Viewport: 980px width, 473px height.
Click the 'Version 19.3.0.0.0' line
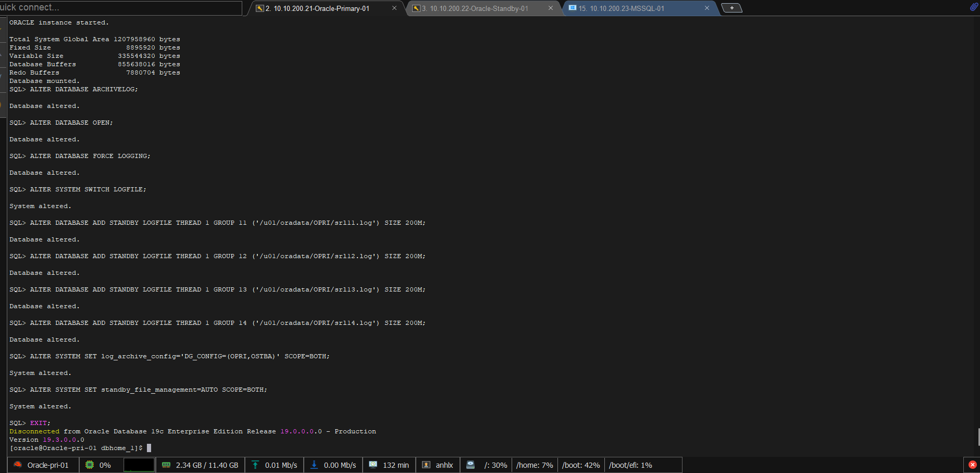click(x=47, y=440)
